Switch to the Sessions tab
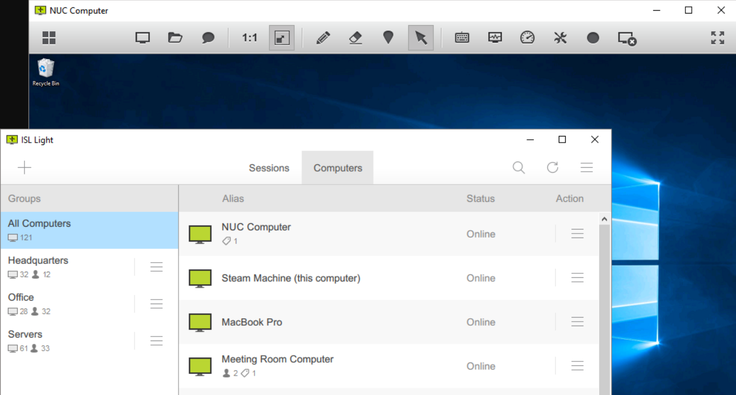The height and width of the screenshot is (395, 736). point(269,168)
